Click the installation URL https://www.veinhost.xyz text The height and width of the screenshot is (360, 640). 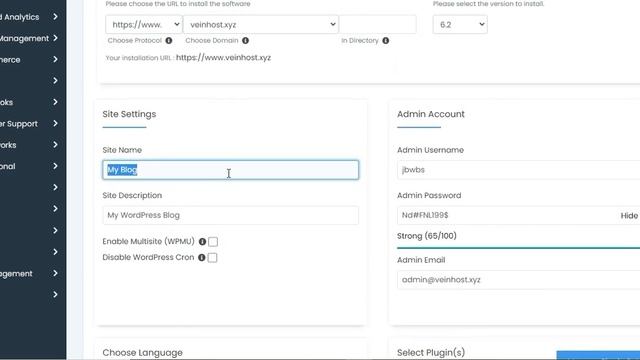coord(223,58)
